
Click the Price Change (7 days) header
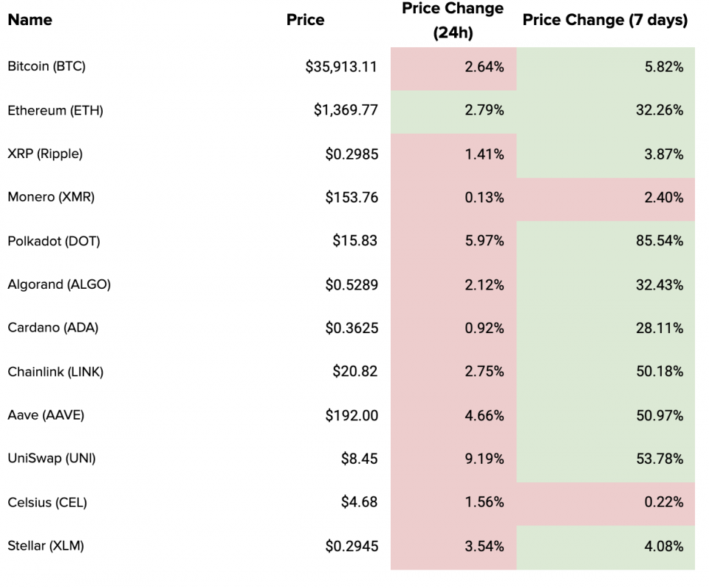coord(605,20)
